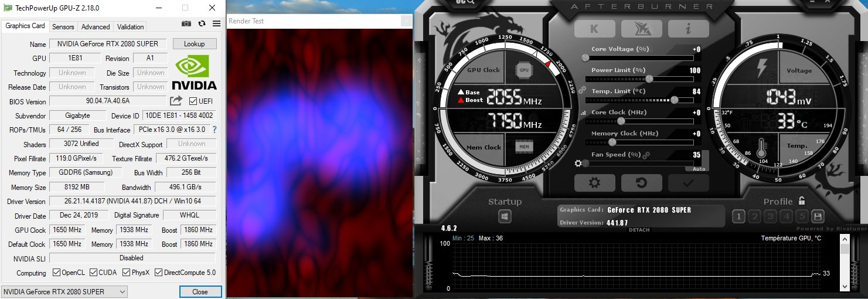Click the Driver Version field in GPU-Z
The height and width of the screenshot is (299, 868).
pos(132,201)
